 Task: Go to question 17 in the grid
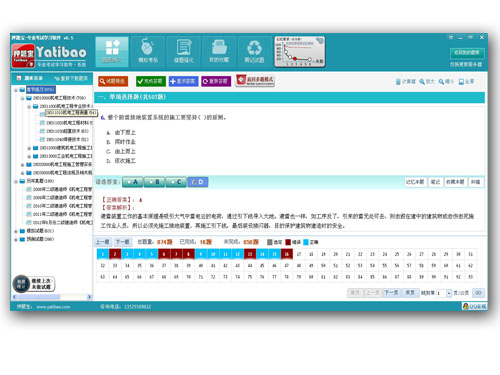coord(299,254)
